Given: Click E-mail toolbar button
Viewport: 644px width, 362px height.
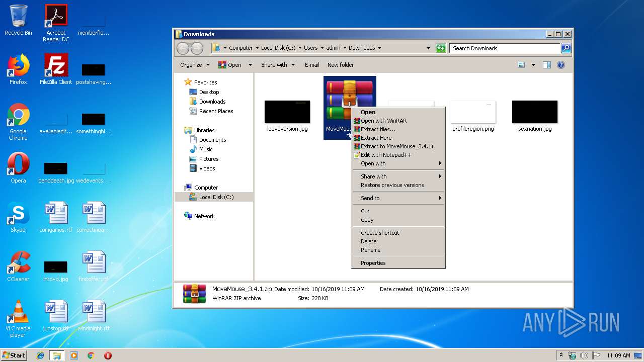Looking at the screenshot, I should click(312, 65).
